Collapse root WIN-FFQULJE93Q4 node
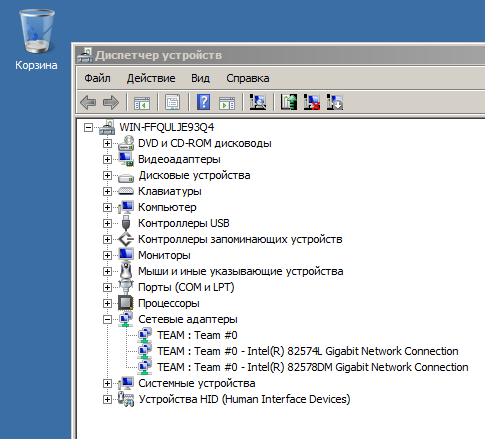485x439 pixels. point(88,127)
